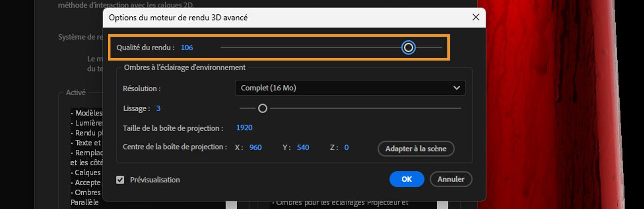The height and width of the screenshot is (209, 644).
Task: Click the Lissage value 3
Action: [x=159, y=108]
